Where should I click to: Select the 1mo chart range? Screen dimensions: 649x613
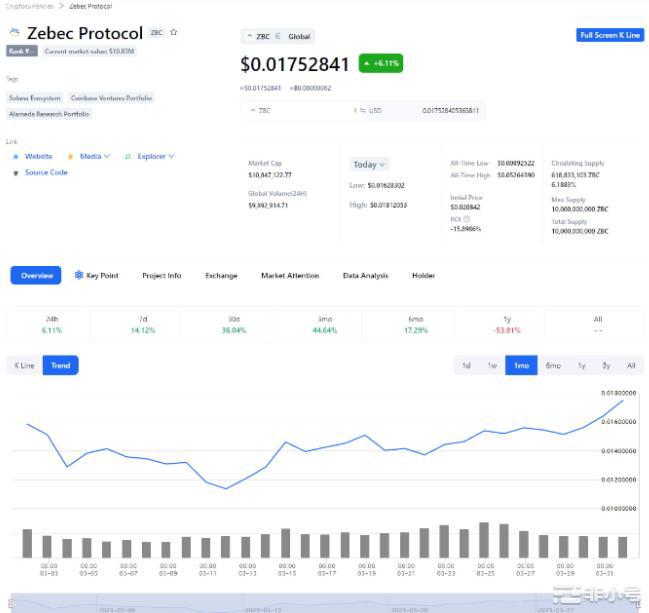pos(521,365)
